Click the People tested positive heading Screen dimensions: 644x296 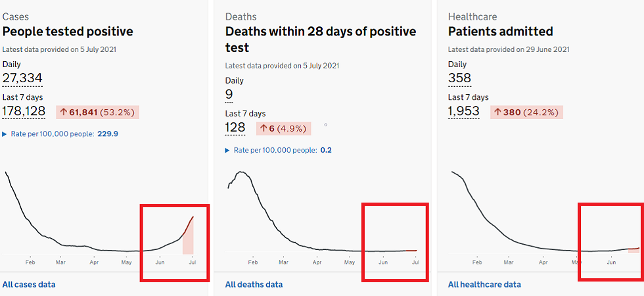point(68,31)
